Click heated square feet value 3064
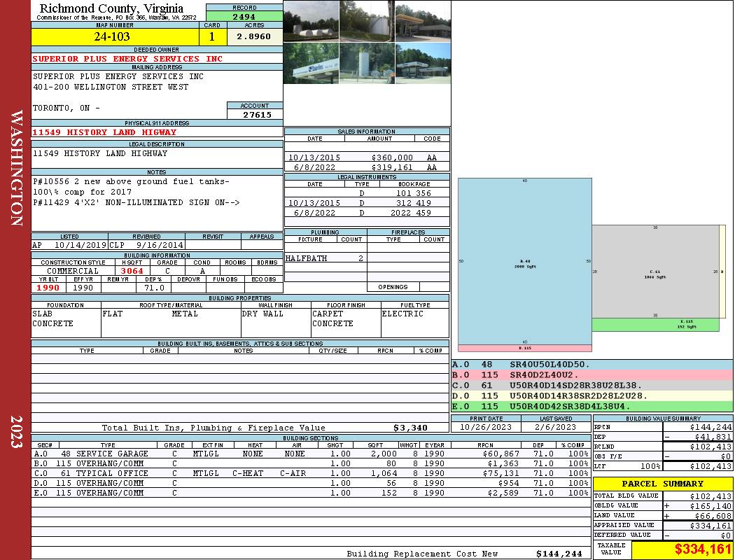Image resolution: width=735 pixels, height=560 pixels. (x=132, y=271)
